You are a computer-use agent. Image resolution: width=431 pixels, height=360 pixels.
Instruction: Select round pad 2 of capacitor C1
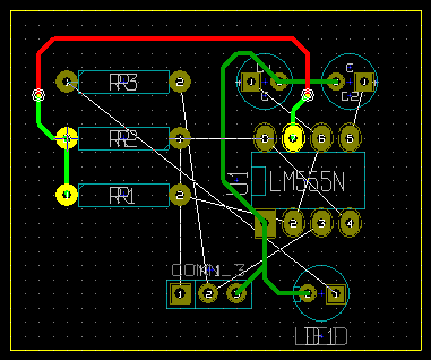279,82
